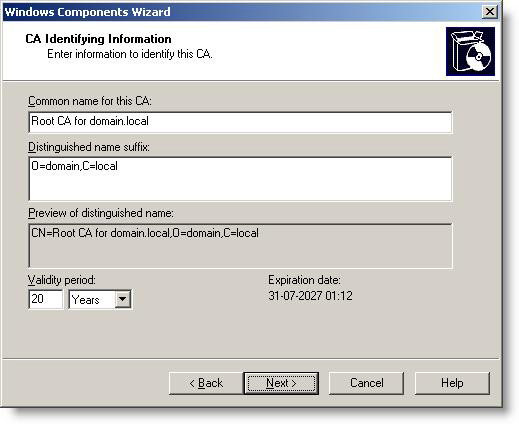Cancel the Windows Components Wizard
The image size is (519, 424).
pyautogui.click(x=366, y=383)
